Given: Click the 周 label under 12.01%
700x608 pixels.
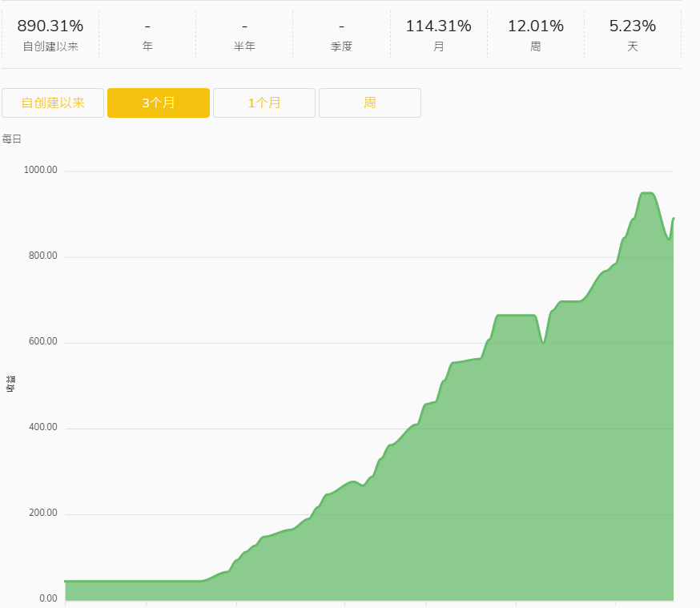Looking at the screenshot, I should 536,46.
